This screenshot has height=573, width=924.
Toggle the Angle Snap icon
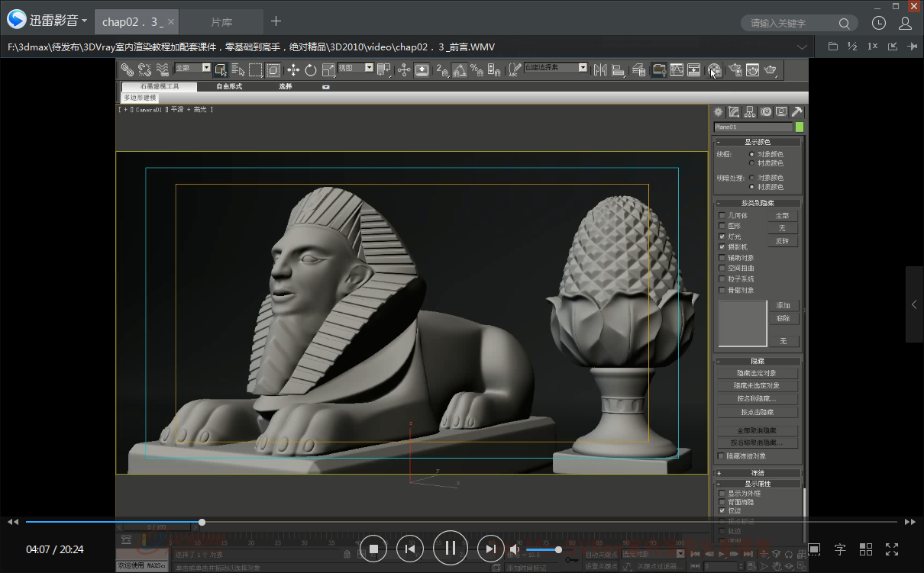pos(460,70)
